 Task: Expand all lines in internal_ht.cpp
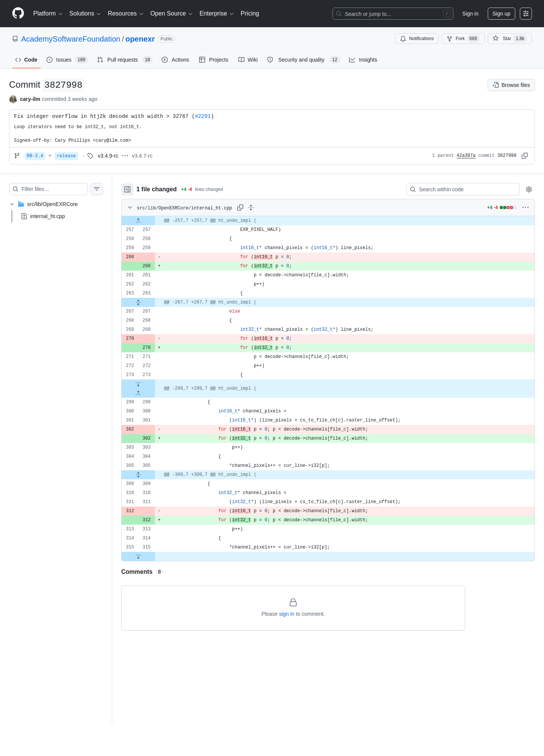tap(251, 208)
